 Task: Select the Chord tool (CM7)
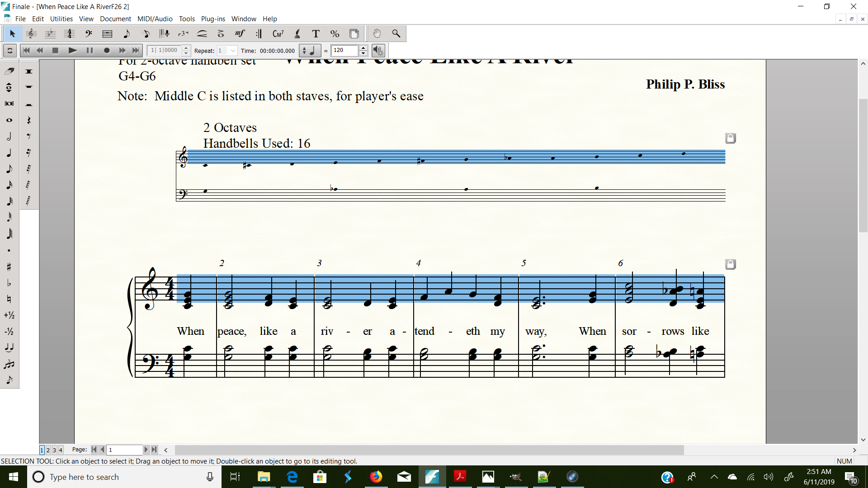coord(278,34)
